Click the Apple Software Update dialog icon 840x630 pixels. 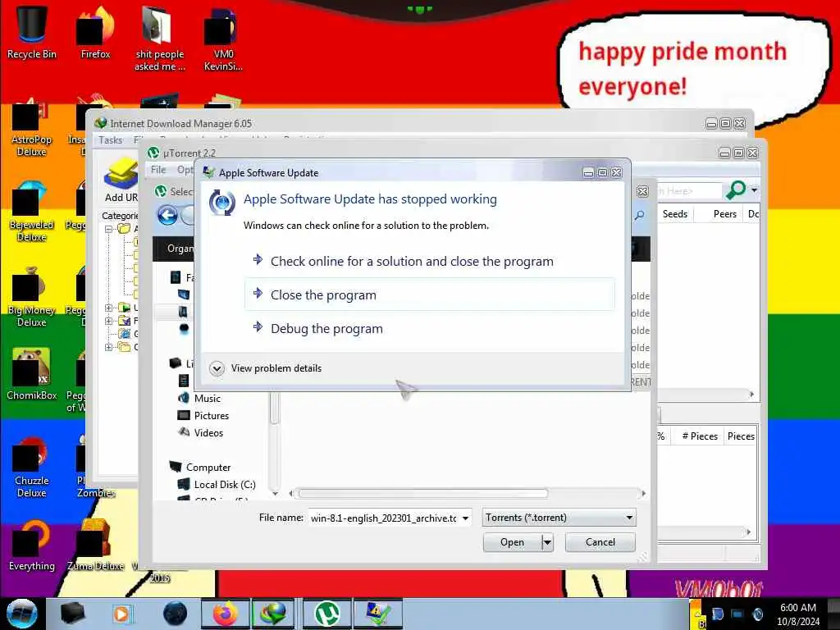(221, 203)
